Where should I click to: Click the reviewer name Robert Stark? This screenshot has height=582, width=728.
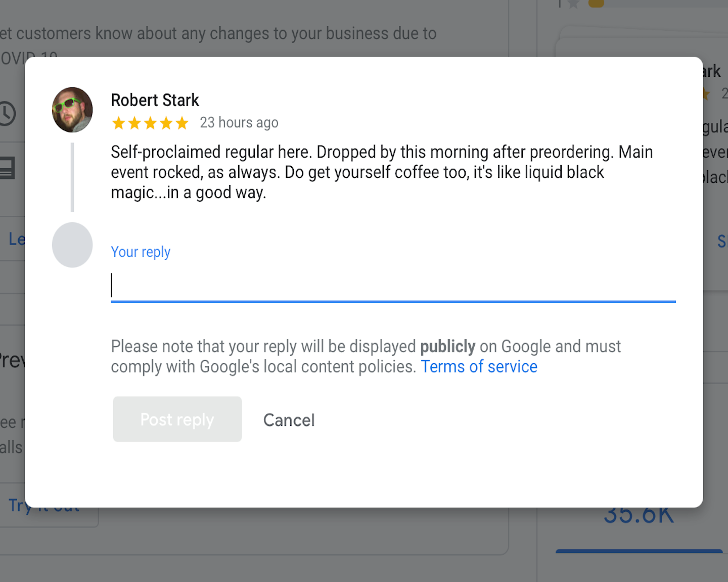pos(155,100)
